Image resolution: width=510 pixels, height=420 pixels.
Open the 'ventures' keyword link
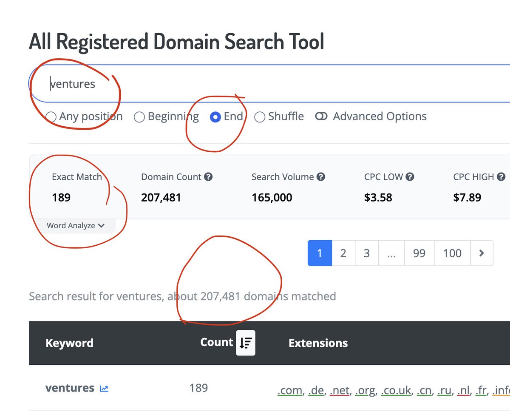click(x=70, y=388)
